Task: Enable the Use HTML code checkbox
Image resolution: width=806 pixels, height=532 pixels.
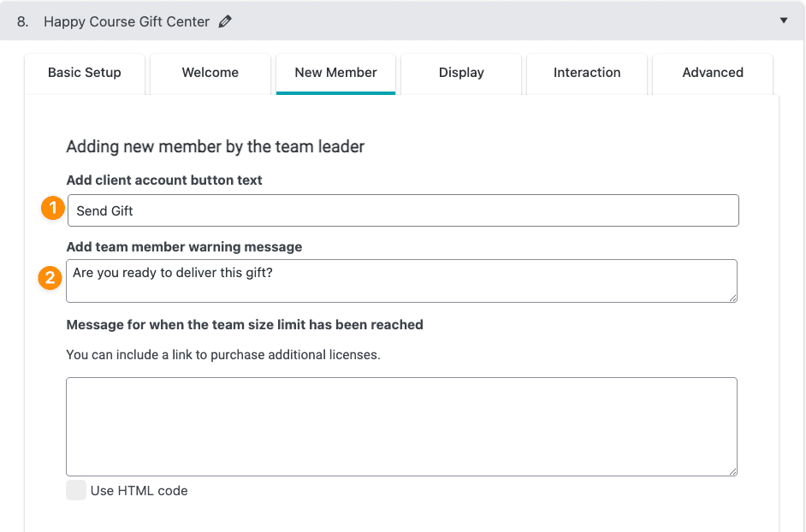Action: tap(76, 490)
